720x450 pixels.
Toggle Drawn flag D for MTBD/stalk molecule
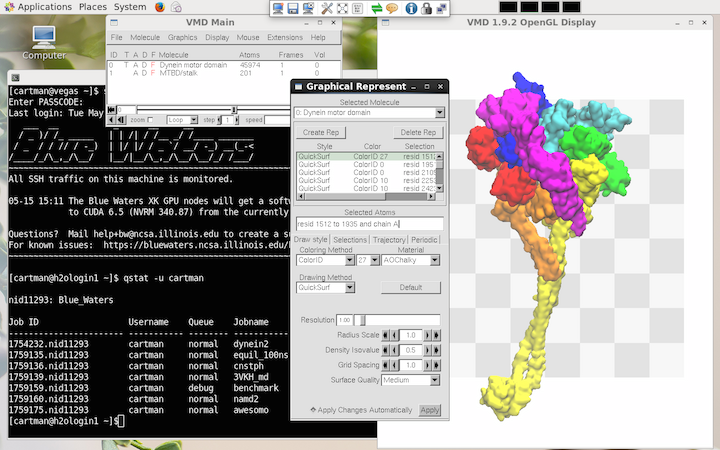pos(144,73)
